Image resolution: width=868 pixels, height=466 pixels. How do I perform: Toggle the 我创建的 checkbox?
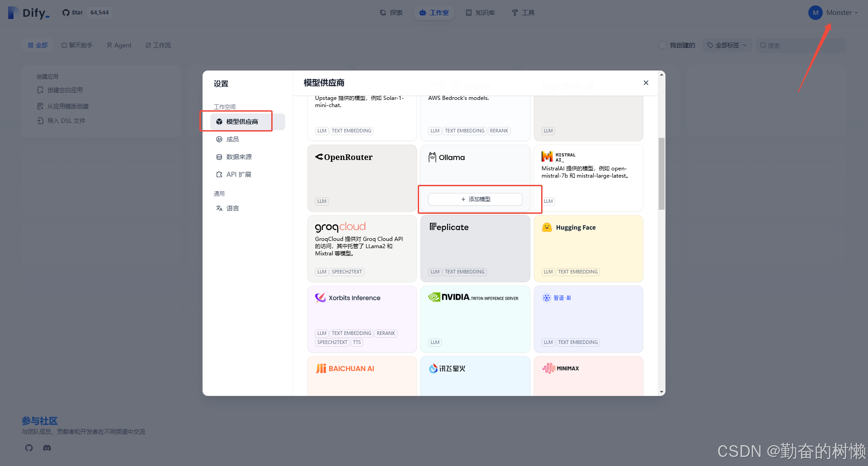(x=663, y=45)
